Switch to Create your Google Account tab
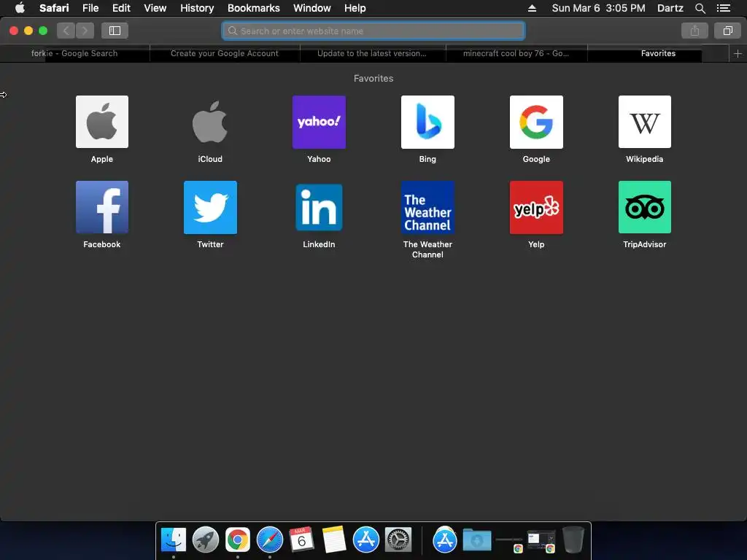The height and width of the screenshot is (560, 747). (x=225, y=53)
